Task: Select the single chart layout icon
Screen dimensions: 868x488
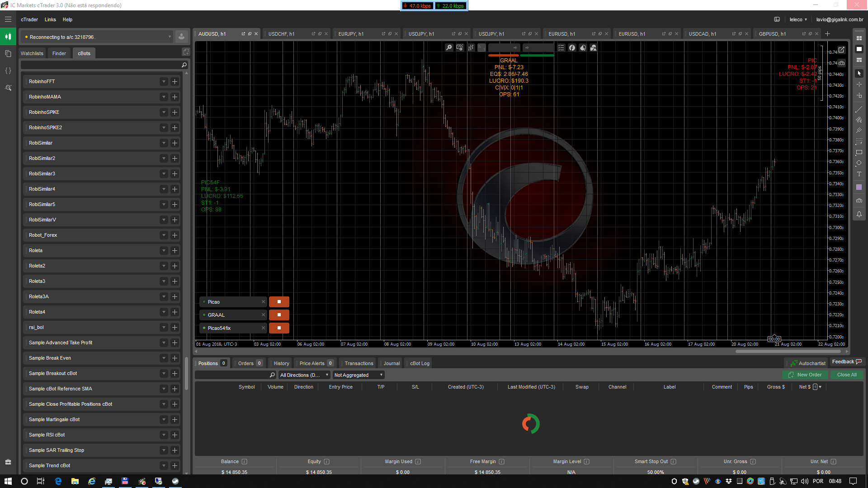Action: click(x=859, y=49)
